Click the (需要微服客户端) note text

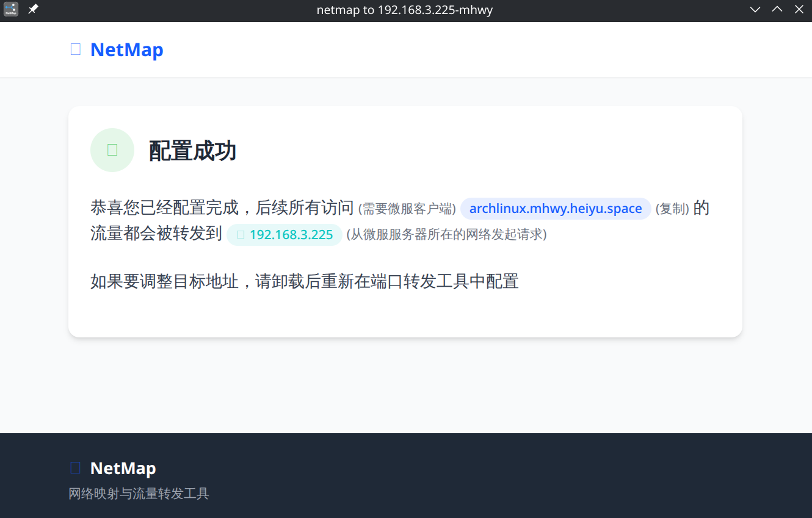coord(407,209)
